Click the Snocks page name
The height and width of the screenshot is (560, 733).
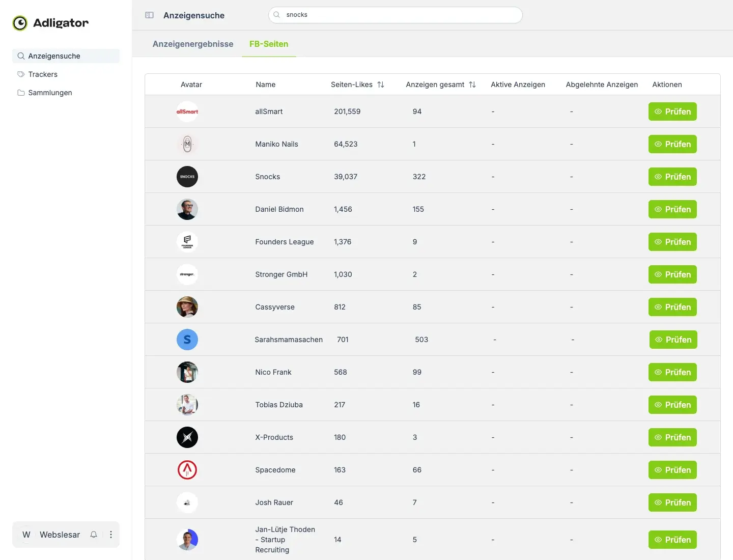click(x=268, y=177)
